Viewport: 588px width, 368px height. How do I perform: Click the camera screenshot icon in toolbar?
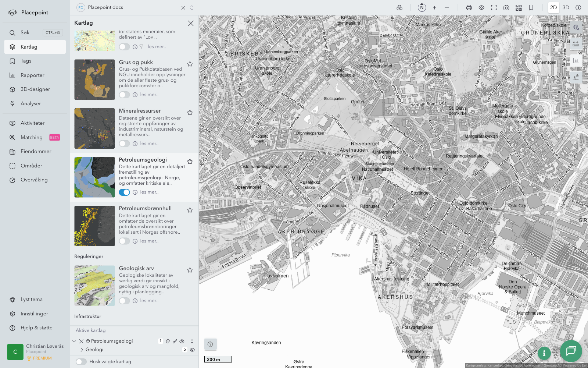[506, 8]
